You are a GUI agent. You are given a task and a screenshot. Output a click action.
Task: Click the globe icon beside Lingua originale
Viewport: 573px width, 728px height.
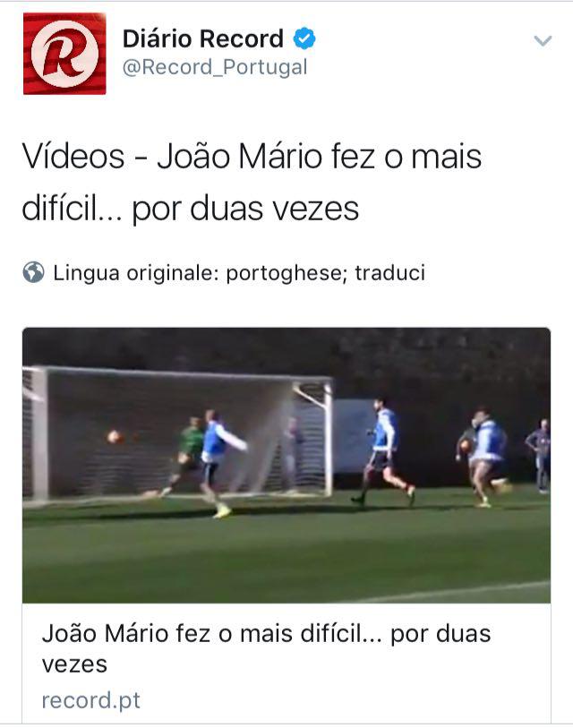pyautogui.click(x=33, y=272)
